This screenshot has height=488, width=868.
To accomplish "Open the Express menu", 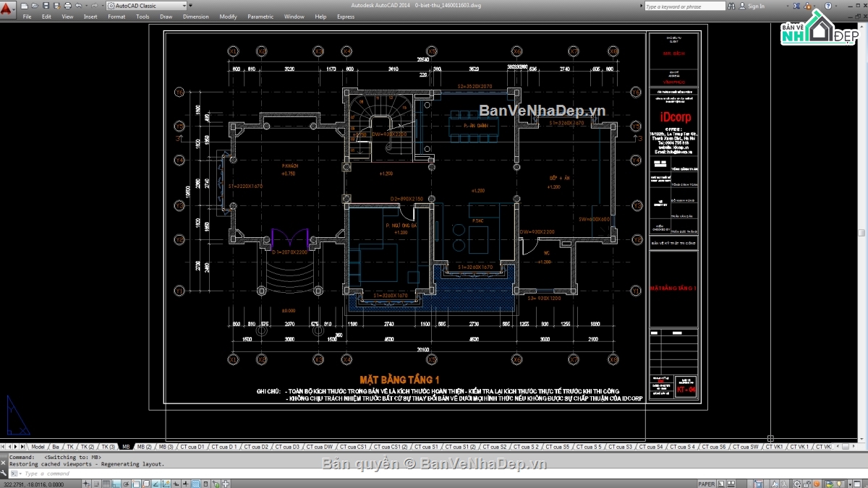I will 346,17.
